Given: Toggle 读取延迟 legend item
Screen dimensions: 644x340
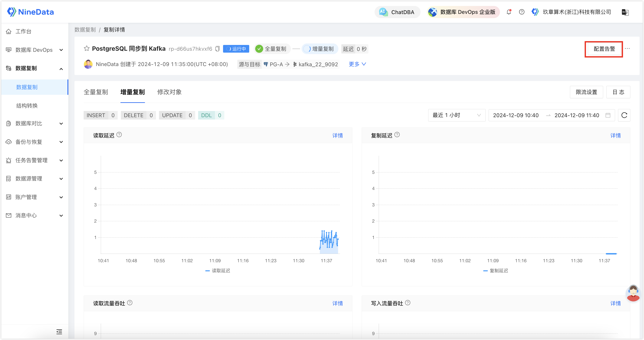Looking at the screenshot, I should pos(218,271).
